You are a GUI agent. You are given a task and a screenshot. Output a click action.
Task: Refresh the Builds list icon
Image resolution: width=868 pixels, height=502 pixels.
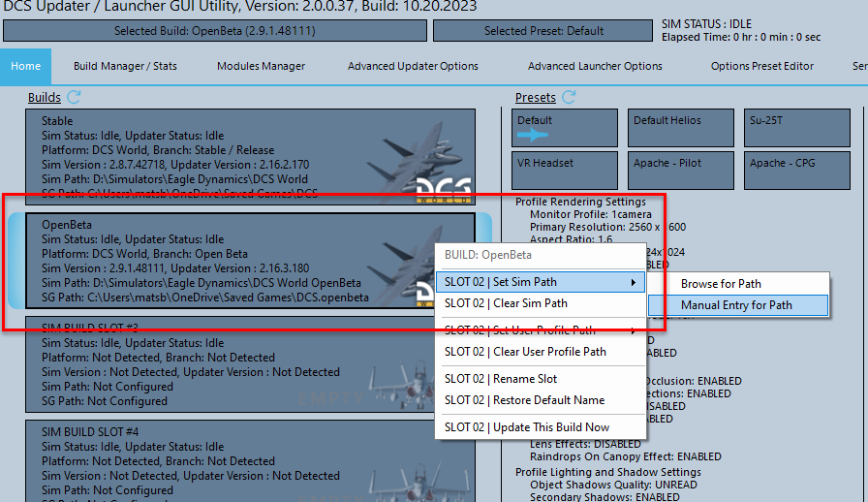click(75, 98)
